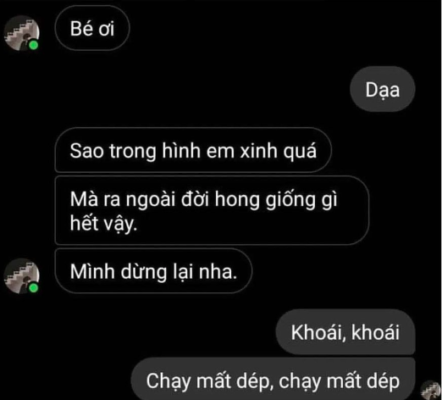This screenshot has width=442, height=400.
Task: Tap the small seen-receipt avatar at bottom right
Action: point(431,390)
